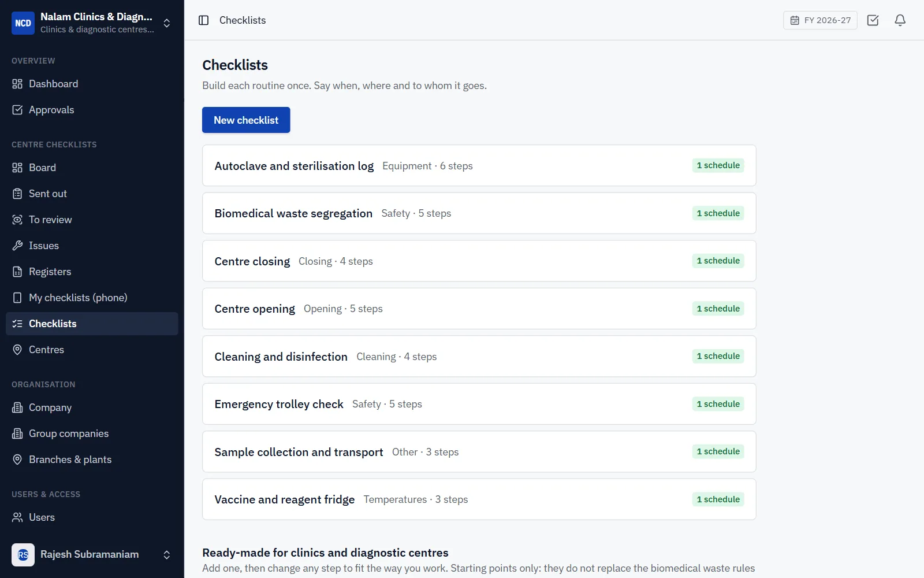Open the Centre closing checklist
The width and height of the screenshot is (924, 578).
(x=479, y=261)
